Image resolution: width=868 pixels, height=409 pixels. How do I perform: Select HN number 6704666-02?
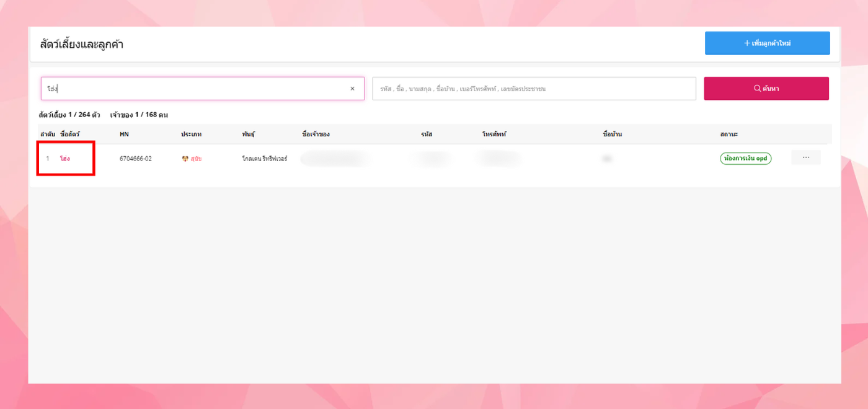click(136, 159)
